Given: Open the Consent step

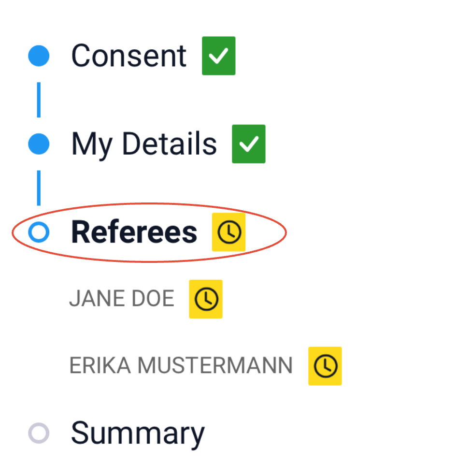Looking at the screenshot, I should (x=128, y=56).
